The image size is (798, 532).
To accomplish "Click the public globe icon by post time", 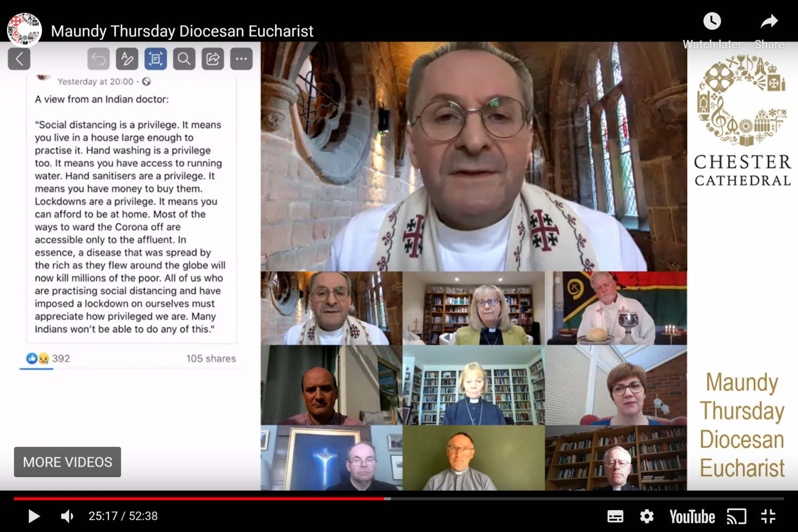I will [x=146, y=81].
